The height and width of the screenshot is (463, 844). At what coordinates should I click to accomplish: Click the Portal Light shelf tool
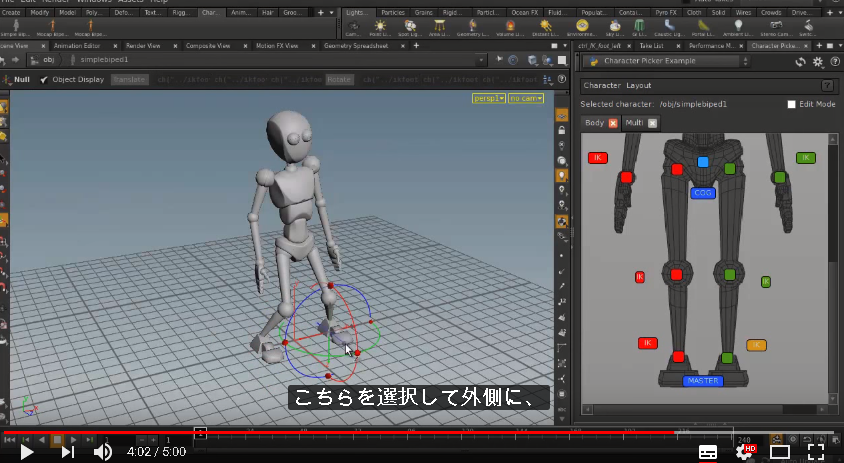pos(702,28)
